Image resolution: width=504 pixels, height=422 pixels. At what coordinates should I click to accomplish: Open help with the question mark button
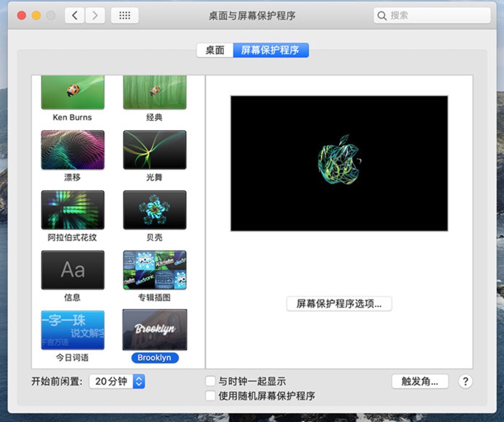(465, 381)
